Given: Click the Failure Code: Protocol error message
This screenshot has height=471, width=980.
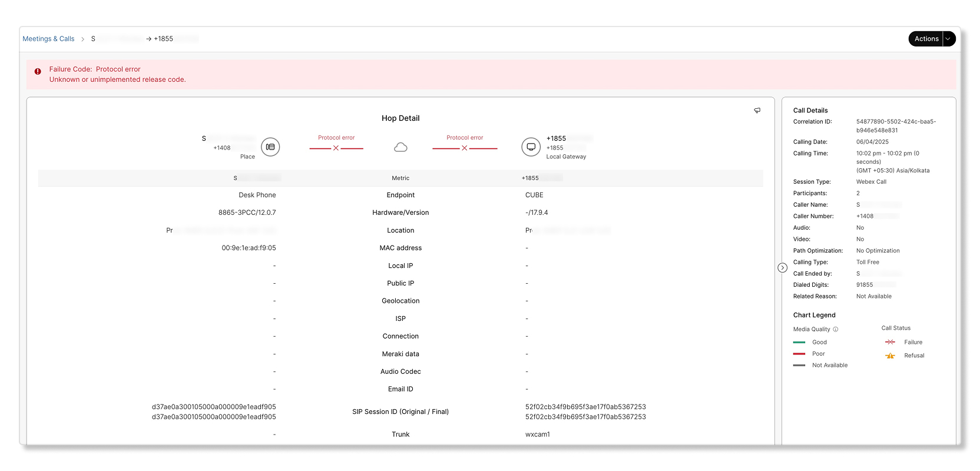Looking at the screenshot, I should coord(95,69).
